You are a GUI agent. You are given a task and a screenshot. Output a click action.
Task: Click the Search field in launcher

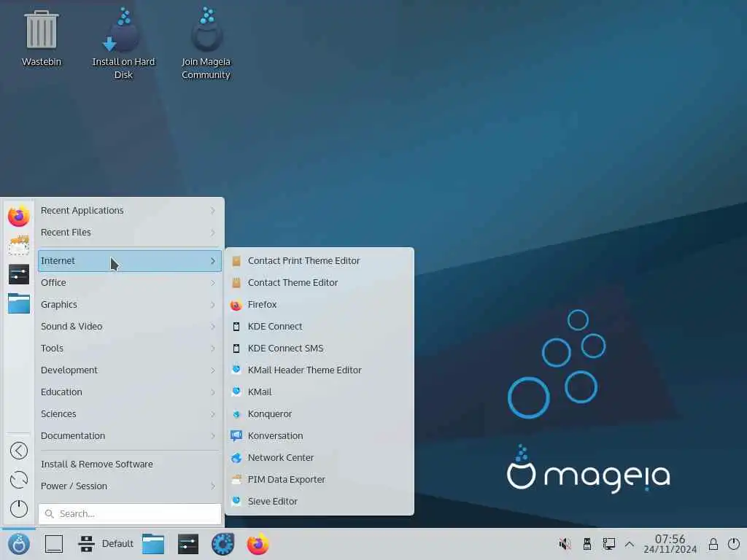pos(130,514)
